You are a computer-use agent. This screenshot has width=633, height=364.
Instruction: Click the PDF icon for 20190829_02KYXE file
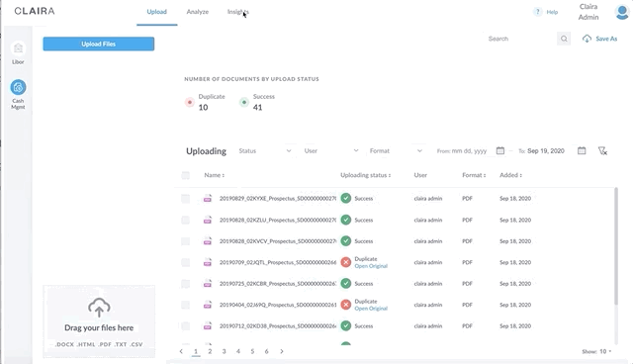tap(208, 199)
